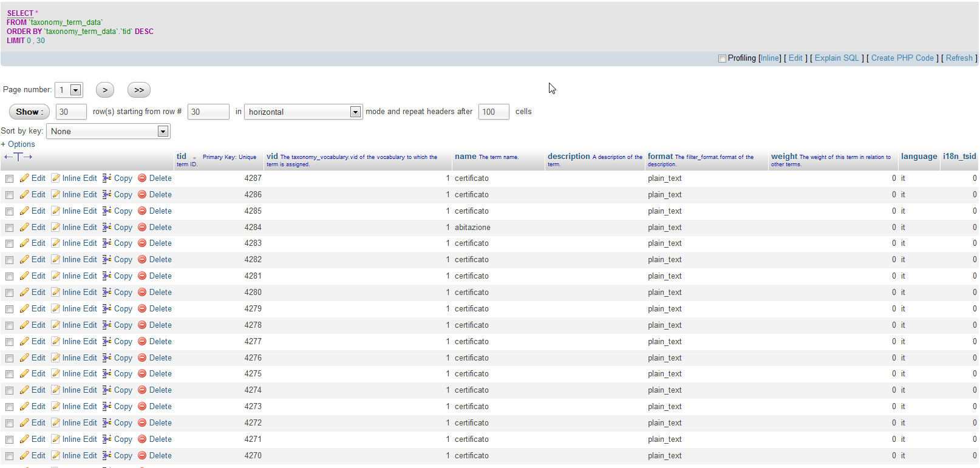
Task: Click the Delete link for row 4278
Action: click(x=160, y=325)
